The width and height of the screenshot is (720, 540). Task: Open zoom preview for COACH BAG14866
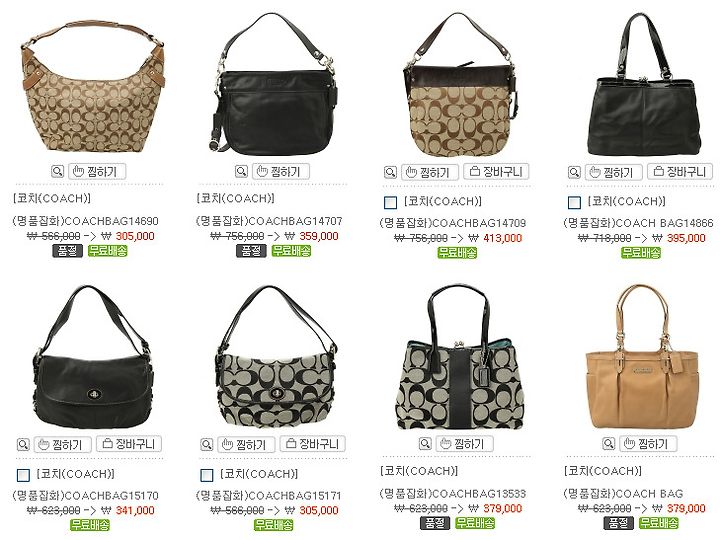click(574, 173)
